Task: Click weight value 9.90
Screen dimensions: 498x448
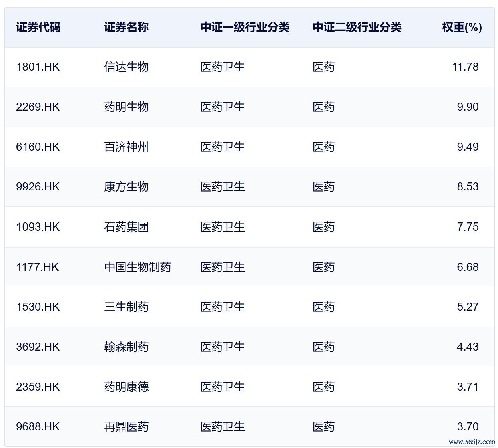Action: coord(468,107)
